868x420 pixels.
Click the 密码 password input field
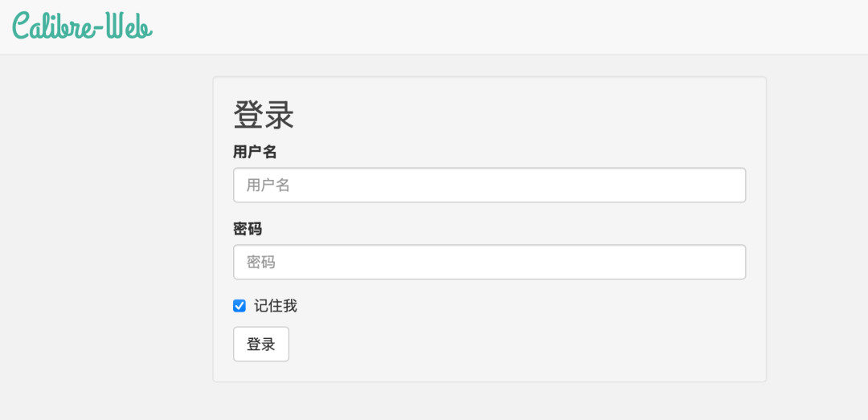point(489,262)
